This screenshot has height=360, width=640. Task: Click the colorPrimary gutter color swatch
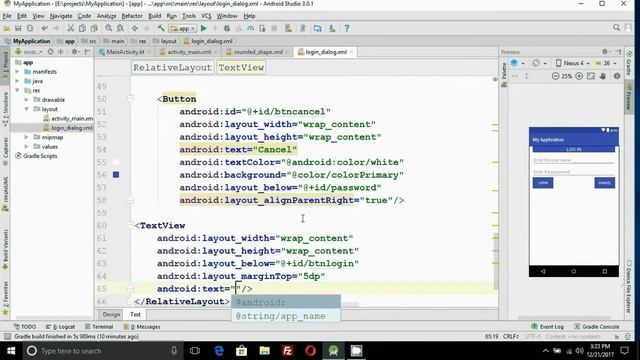(116, 175)
